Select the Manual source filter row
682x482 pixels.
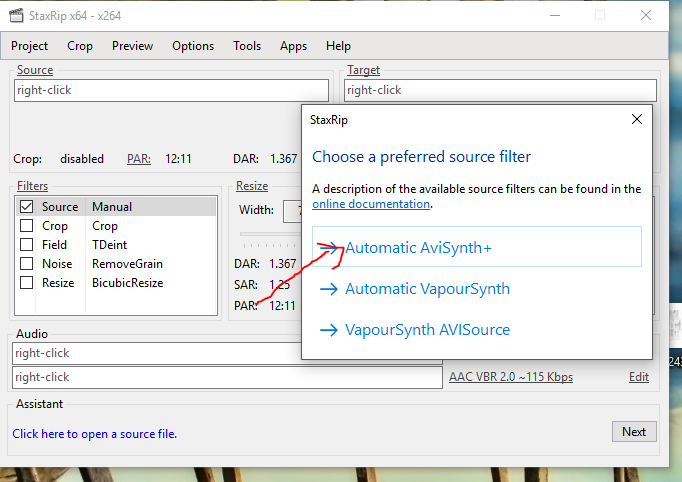116,207
